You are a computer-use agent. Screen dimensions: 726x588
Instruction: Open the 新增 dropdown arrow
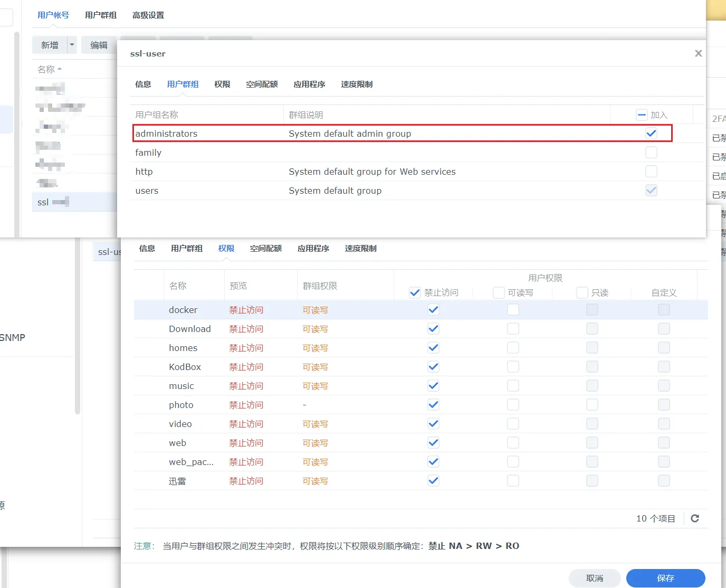click(x=72, y=45)
